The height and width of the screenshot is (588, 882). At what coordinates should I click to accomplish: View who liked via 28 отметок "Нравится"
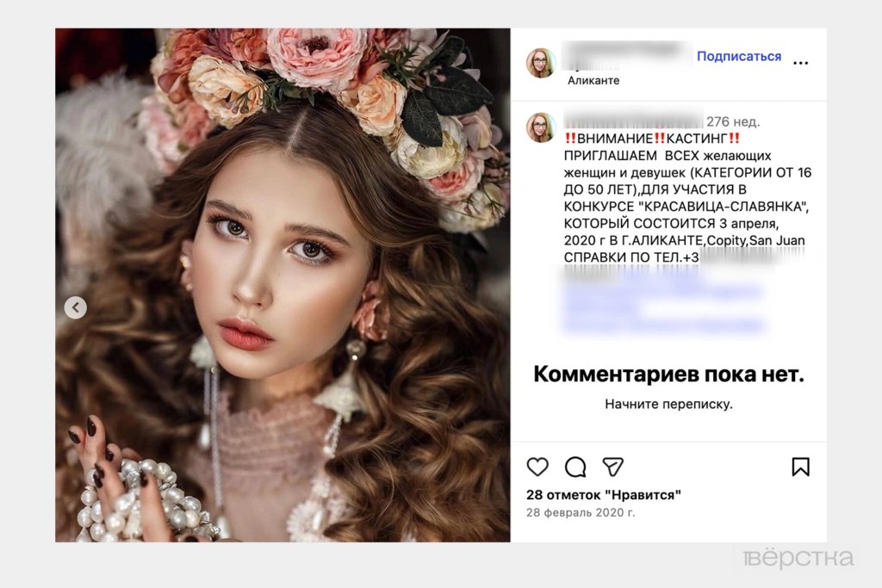pyautogui.click(x=604, y=494)
